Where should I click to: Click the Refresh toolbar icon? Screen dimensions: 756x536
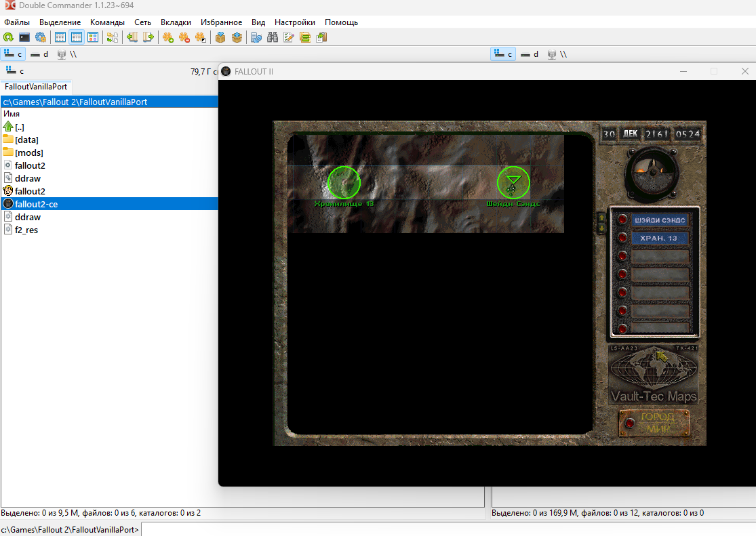click(x=8, y=37)
